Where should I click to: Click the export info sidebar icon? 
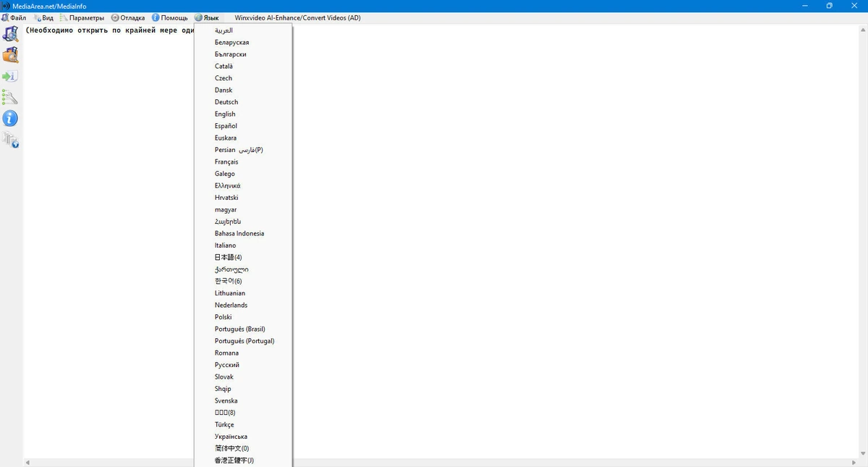click(10, 76)
